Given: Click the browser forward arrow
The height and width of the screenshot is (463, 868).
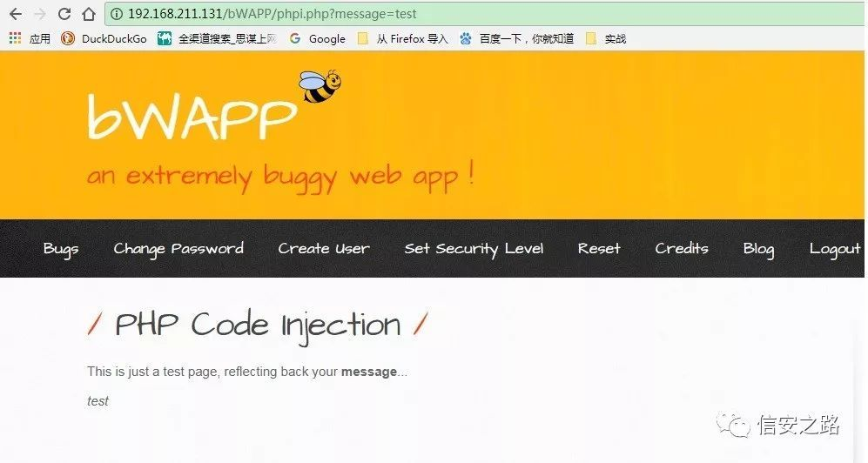Looking at the screenshot, I should coord(40,14).
